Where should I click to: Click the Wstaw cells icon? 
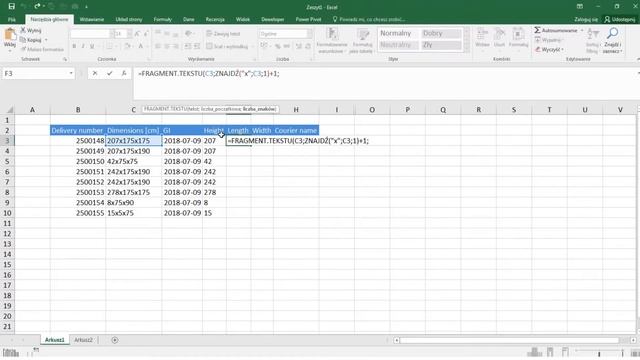click(482, 37)
